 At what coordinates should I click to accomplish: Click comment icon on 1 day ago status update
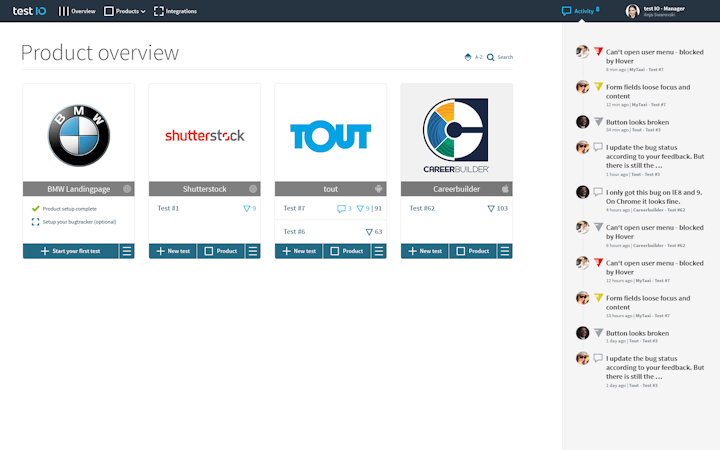click(x=598, y=358)
